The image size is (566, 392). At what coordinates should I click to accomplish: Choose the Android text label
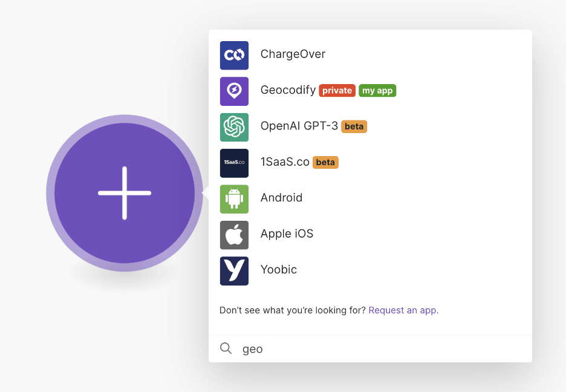281,198
